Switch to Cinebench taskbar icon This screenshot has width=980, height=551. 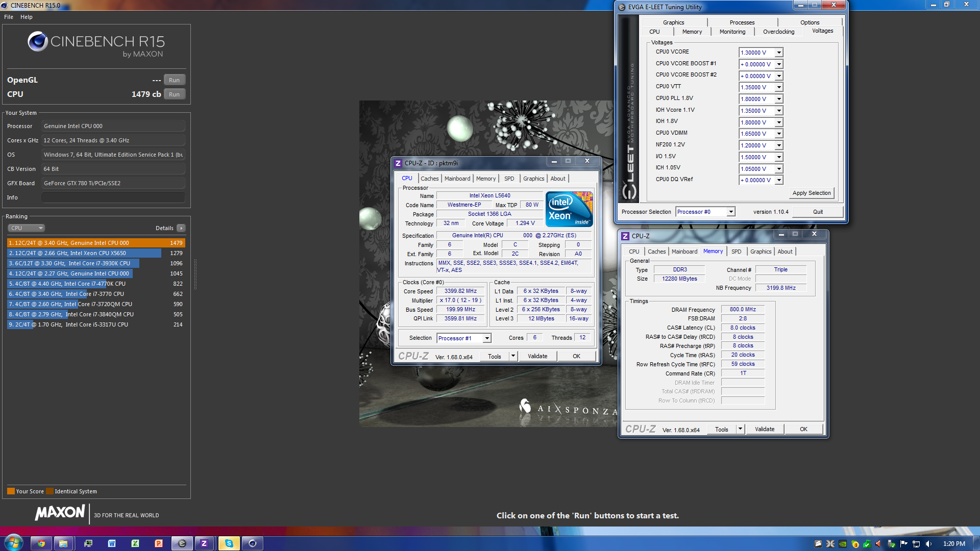[252, 543]
